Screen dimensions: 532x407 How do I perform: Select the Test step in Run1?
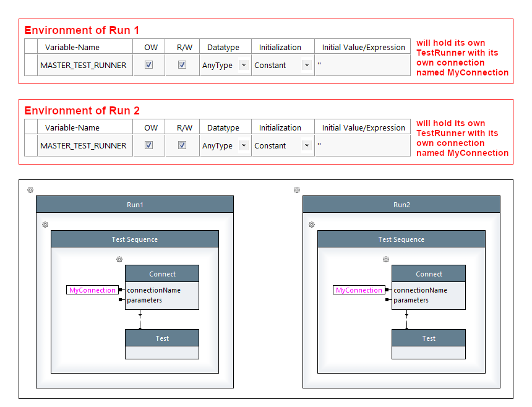(x=162, y=338)
